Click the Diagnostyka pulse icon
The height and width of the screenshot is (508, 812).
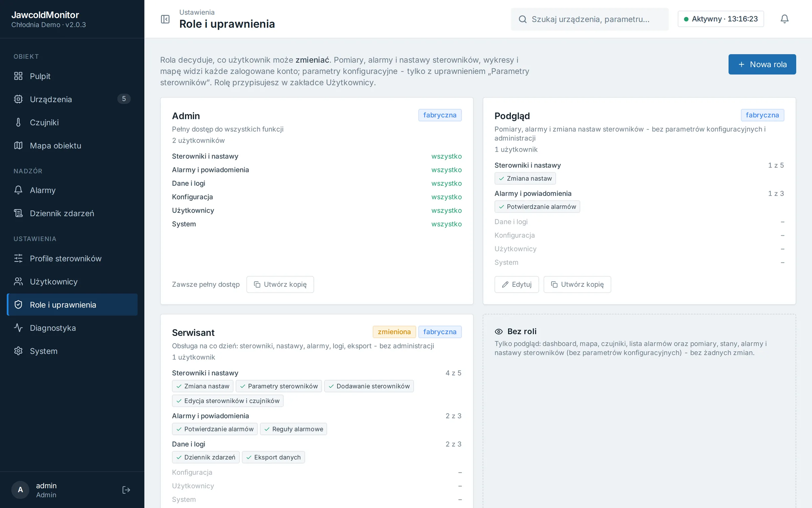tap(18, 328)
